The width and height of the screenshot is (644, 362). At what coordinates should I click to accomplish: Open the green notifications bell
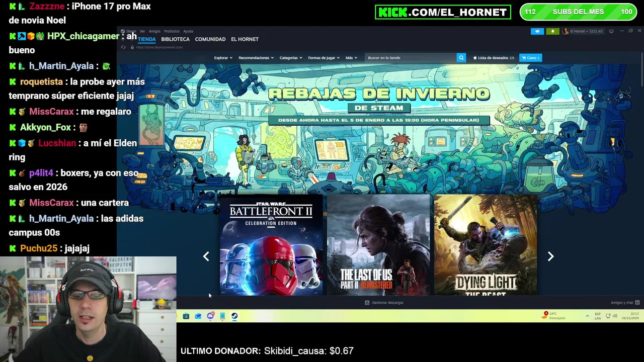(x=552, y=31)
